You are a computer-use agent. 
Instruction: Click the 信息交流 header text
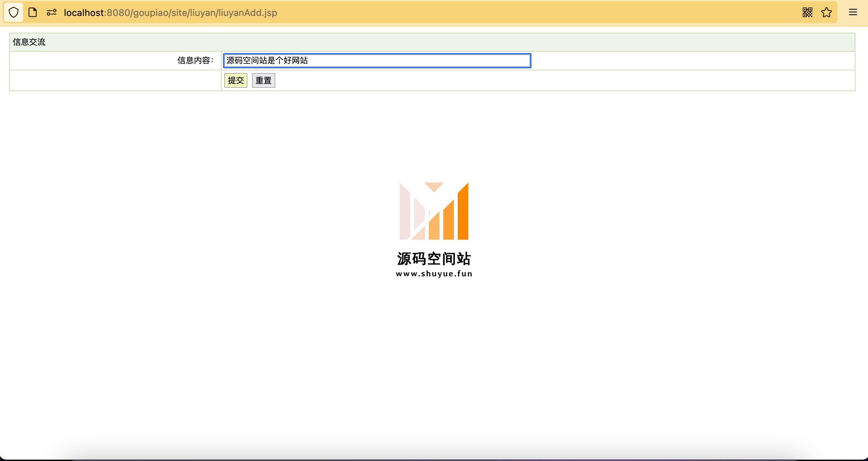pos(29,42)
